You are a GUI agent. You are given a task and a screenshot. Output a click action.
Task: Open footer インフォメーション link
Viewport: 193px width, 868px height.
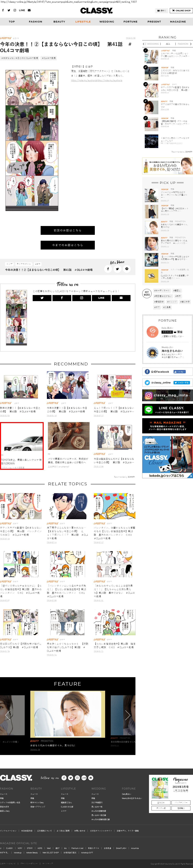coord(8,831)
